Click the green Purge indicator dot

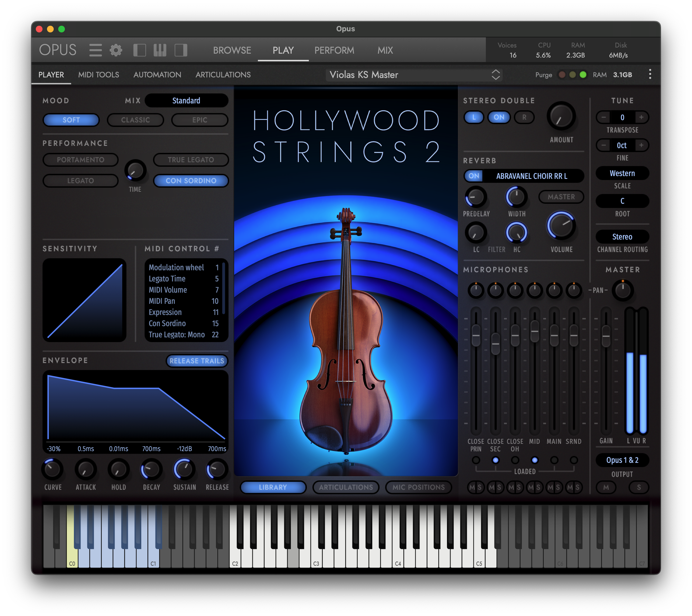(x=583, y=75)
